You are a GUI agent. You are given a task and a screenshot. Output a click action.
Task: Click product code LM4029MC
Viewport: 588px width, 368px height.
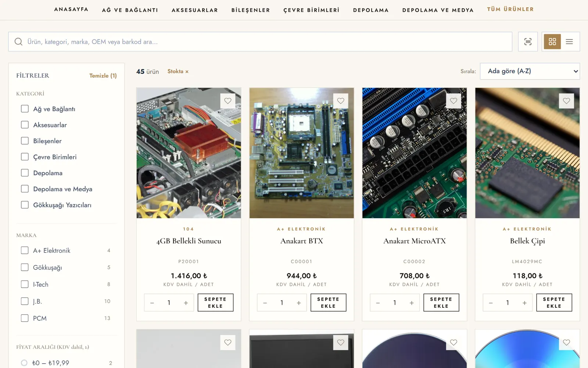point(527,262)
